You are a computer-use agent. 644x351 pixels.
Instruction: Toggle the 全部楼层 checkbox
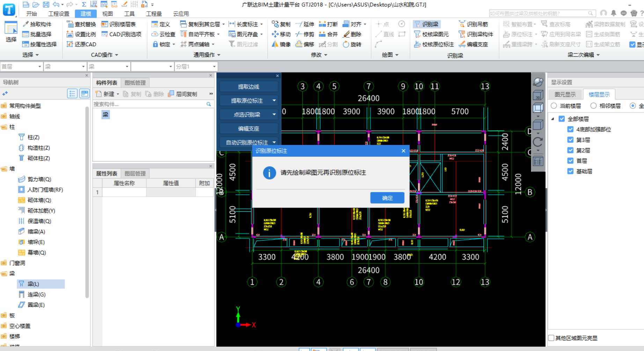(x=562, y=119)
